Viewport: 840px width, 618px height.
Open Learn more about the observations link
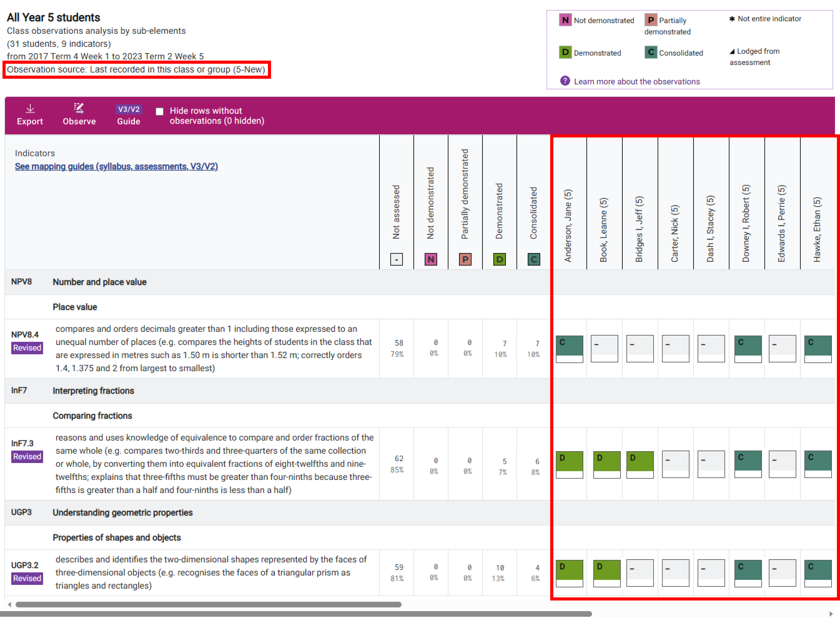click(x=637, y=82)
